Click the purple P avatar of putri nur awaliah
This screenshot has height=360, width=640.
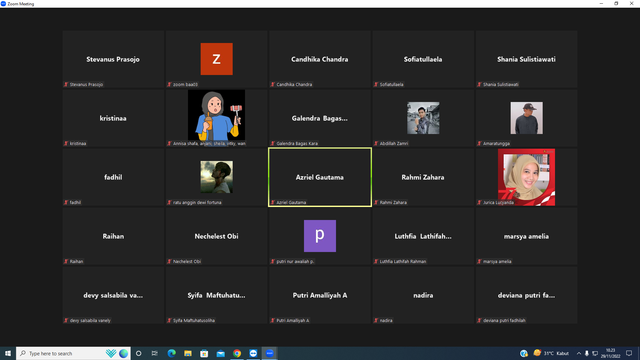tap(320, 236)
